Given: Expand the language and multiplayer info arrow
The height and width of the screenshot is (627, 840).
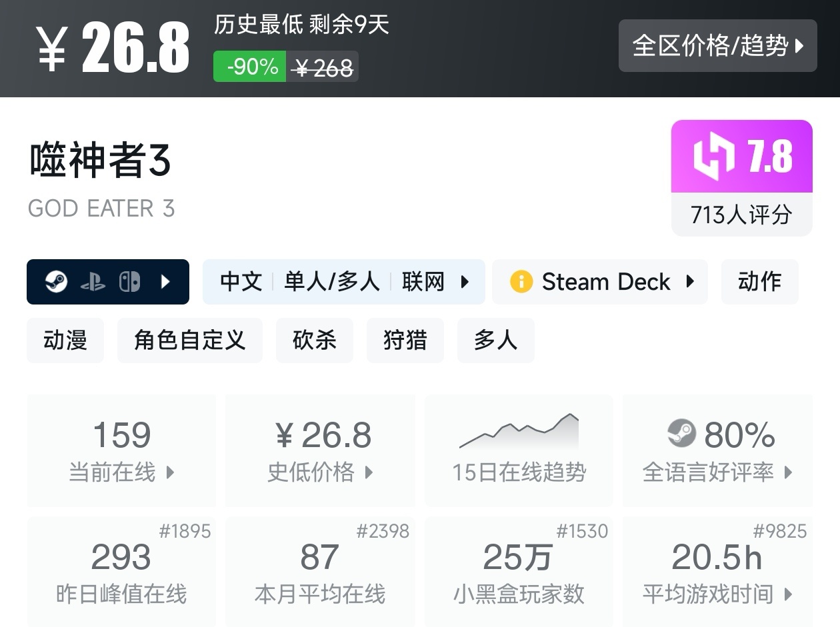Looking at the screenshot, I should (x=465, y=282).
